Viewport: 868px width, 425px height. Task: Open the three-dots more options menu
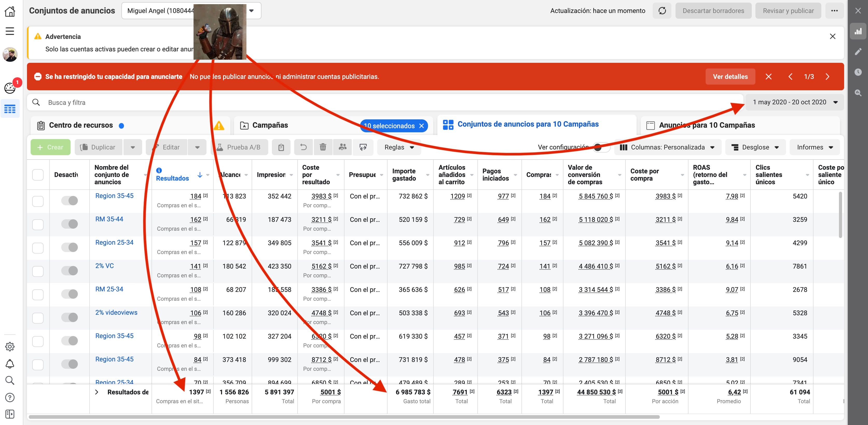834,11
